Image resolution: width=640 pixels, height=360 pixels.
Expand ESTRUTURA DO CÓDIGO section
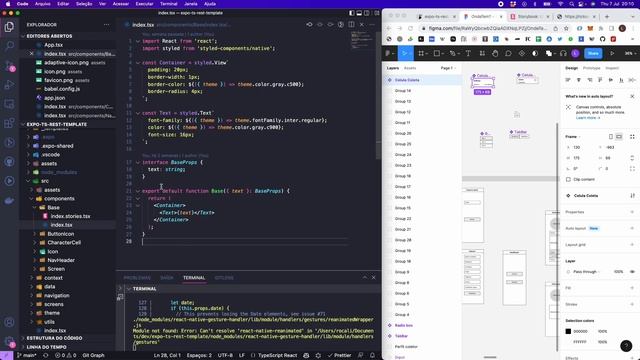click(68, 338)
